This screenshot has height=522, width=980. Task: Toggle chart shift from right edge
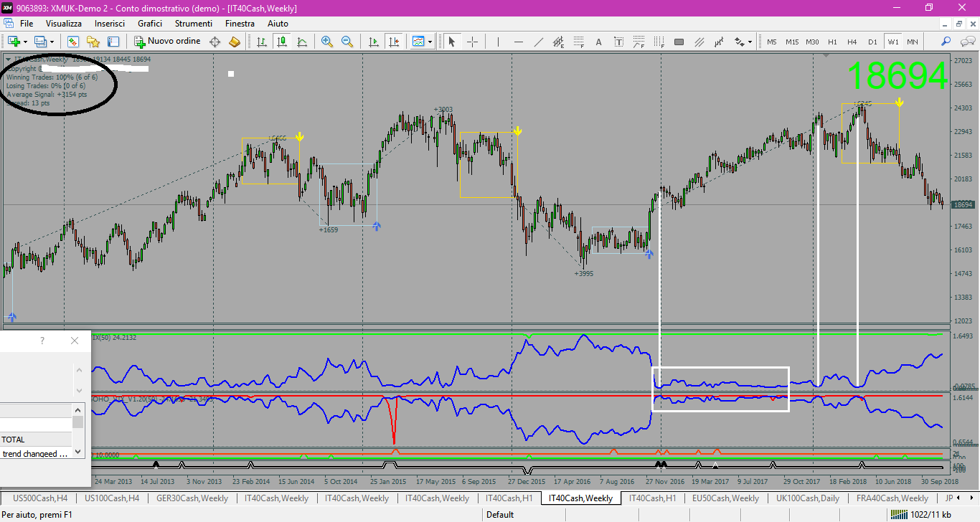pyautogui.click(x=393, y=42)
